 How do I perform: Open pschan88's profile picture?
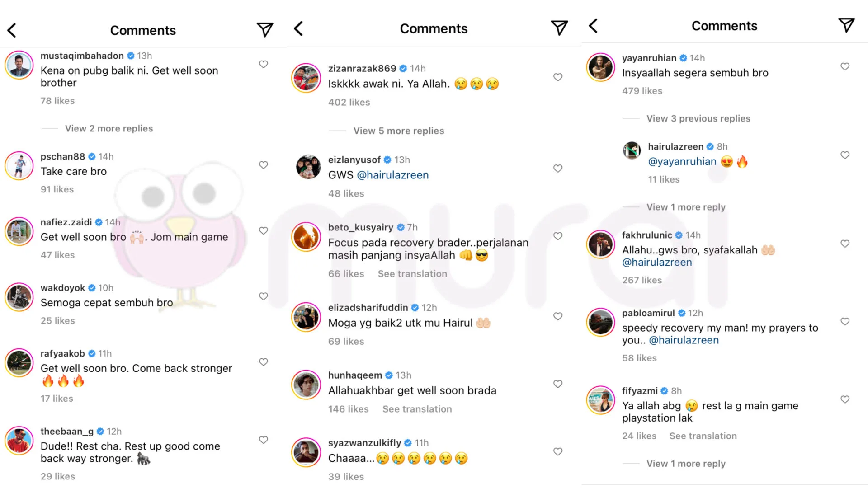coord(19,166)
